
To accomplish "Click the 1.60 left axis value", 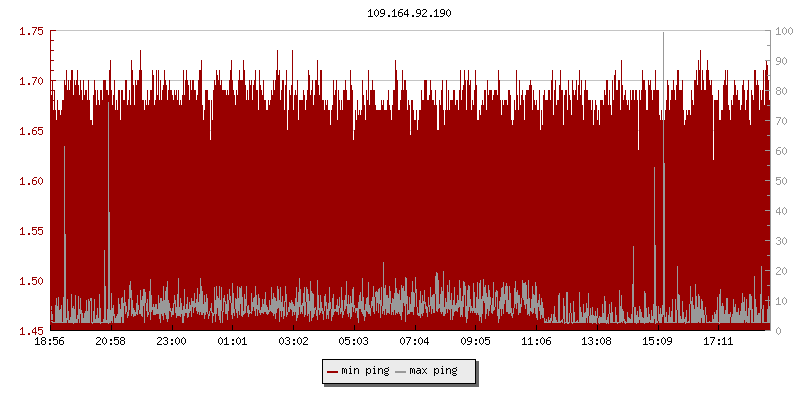I will click(32, 181).
